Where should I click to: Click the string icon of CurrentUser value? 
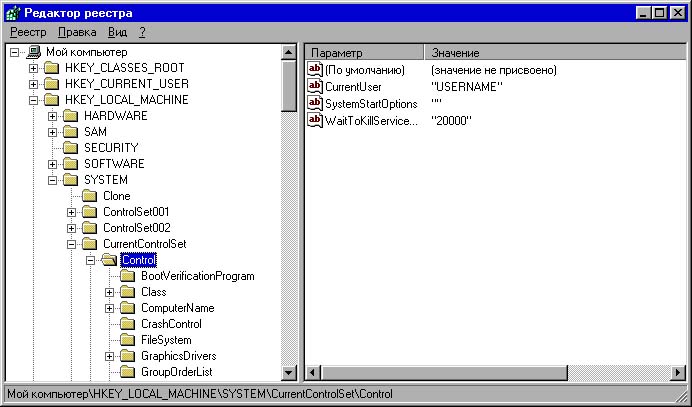(x=315, y=87)
